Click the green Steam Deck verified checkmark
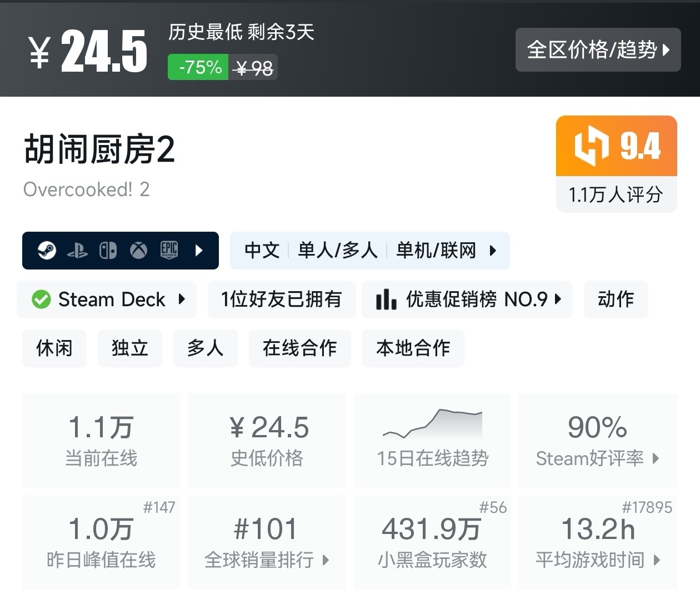The width and height of the screenshot is (700, 599). click(41, 299)
